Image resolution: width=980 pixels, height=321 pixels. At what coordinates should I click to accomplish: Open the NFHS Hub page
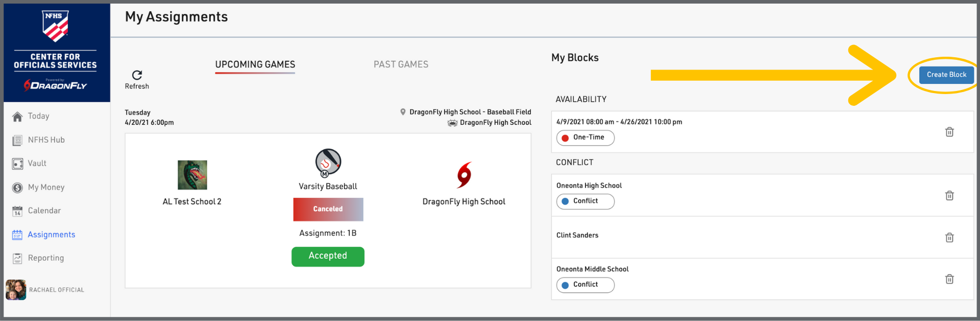pos(46,140)
